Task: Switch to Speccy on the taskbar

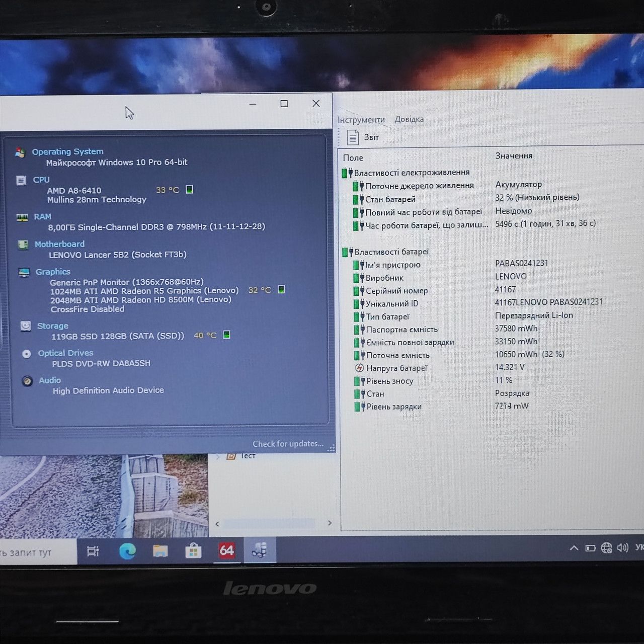Action: (x=260, y=549)
